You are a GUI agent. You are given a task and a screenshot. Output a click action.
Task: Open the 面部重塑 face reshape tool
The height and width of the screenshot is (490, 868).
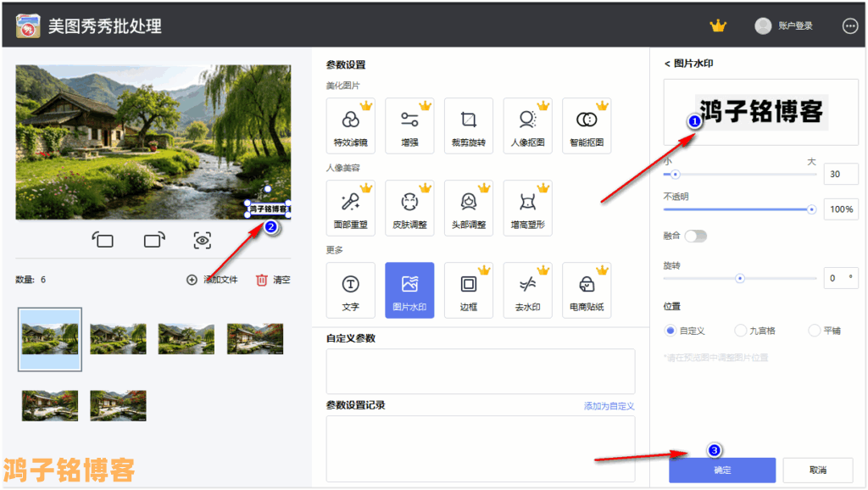pos(350,208)
